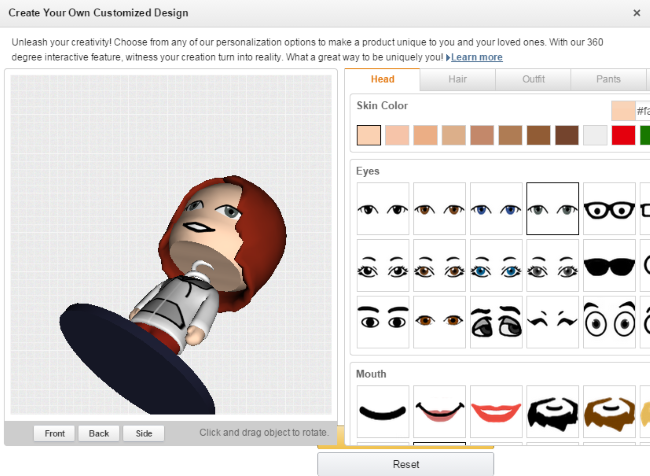Go to the Pants tab
This screenshot has width=650, height=476.
coord(608,80)
